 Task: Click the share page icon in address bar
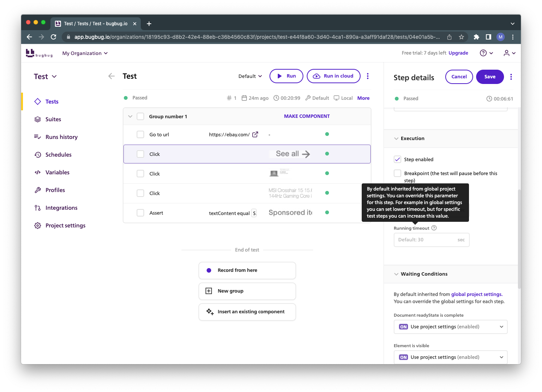tap(449, 37)
